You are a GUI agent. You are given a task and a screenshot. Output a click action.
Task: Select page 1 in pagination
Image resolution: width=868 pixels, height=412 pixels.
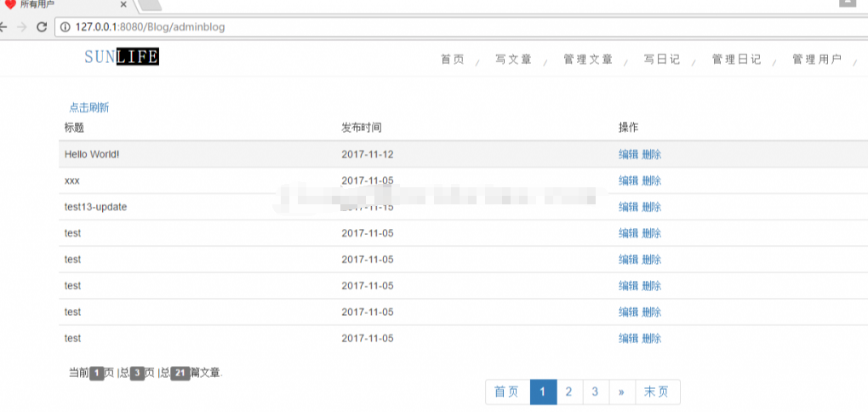pyautogui.click(x=543, y=392)
